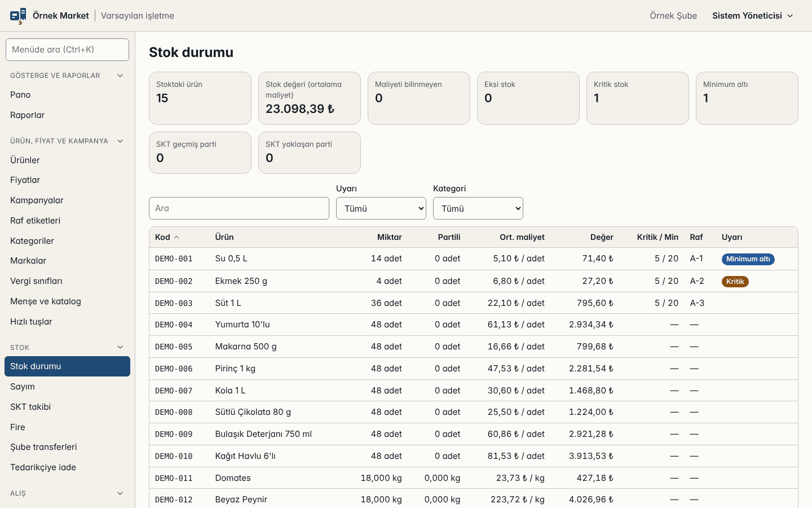Click the Ara stock search field
The height and width of the screenshot is (508, 812).
pos(239,208)
